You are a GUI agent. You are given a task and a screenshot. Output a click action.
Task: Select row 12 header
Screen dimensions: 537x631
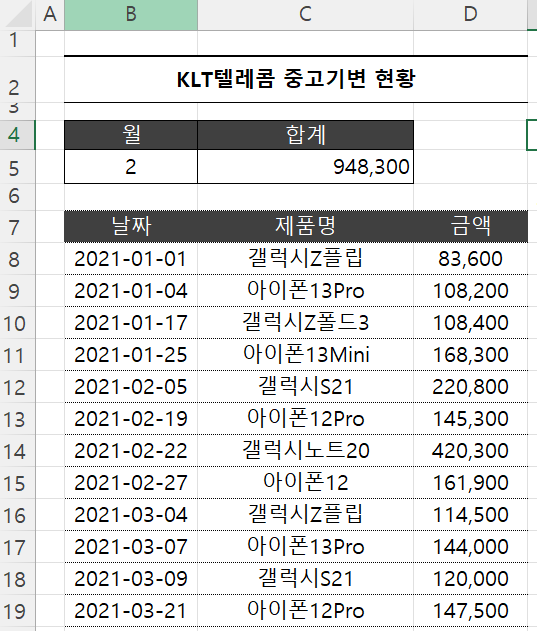point(18,387)
